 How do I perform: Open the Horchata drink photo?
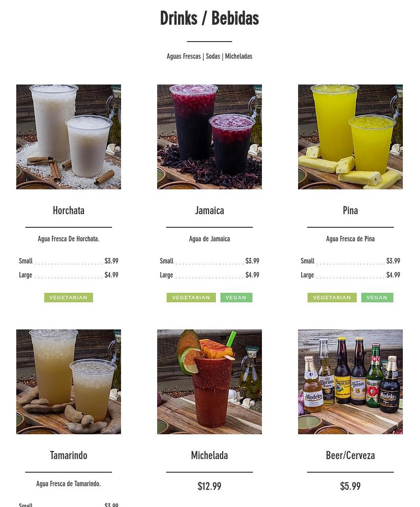(x=69, y=137)
